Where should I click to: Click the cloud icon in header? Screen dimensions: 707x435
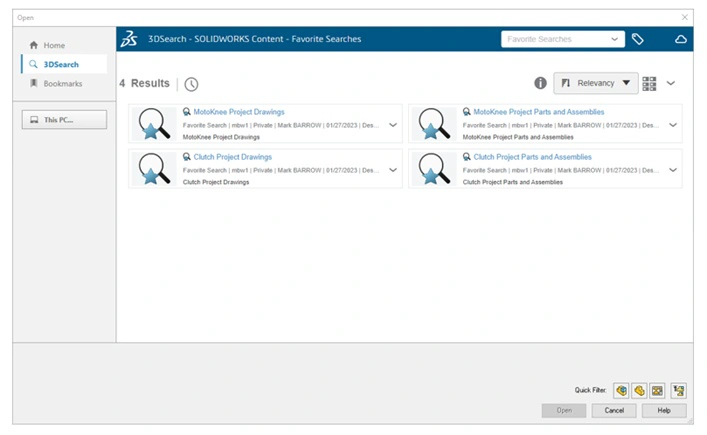[681, 40]
